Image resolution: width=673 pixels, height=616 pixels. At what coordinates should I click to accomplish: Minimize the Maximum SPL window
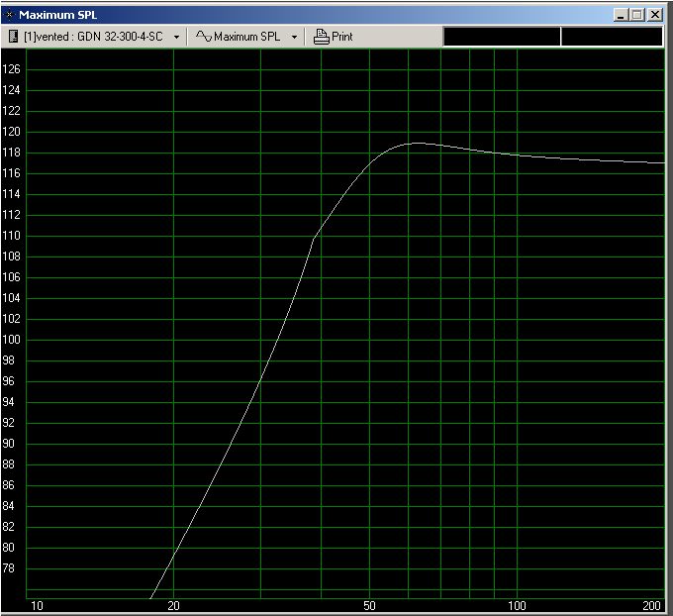pos(621,15)
